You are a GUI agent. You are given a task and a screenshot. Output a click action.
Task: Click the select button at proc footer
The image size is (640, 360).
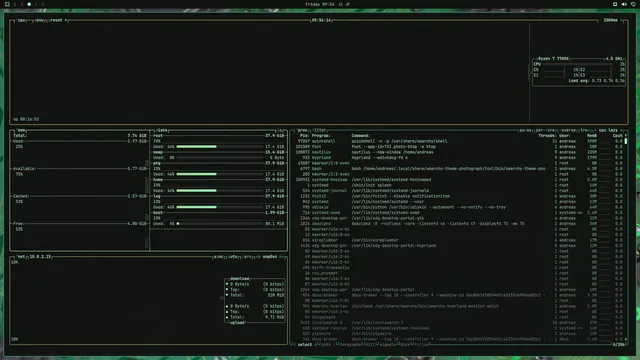[x=304, y=345]
